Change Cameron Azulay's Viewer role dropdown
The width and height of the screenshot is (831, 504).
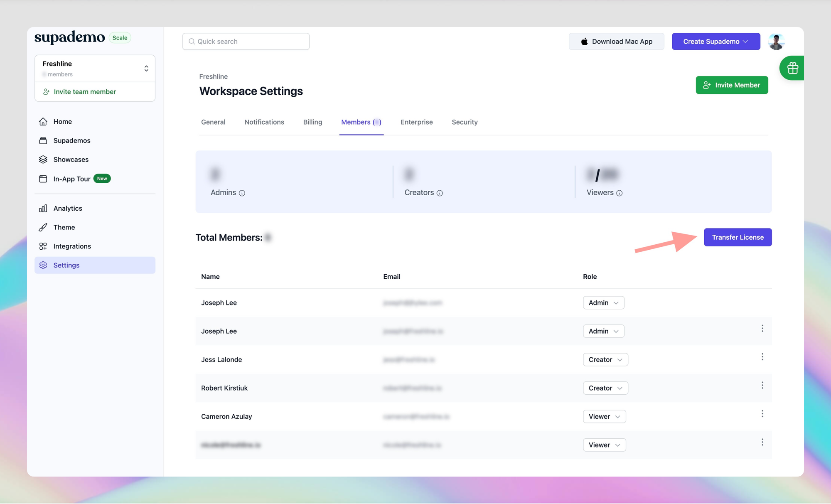click(x=604, y=416)
